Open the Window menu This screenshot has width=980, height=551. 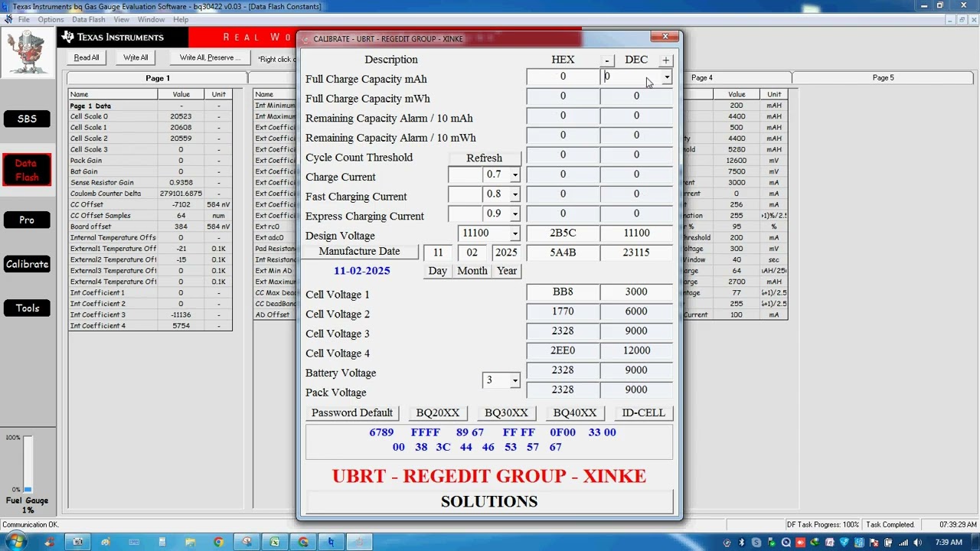click(x=151, y=19)
